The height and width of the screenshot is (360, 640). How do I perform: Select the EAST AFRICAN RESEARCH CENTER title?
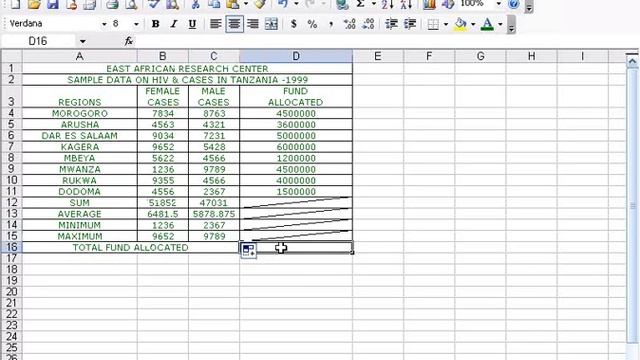pyautogui.click(x=187, y=69)
